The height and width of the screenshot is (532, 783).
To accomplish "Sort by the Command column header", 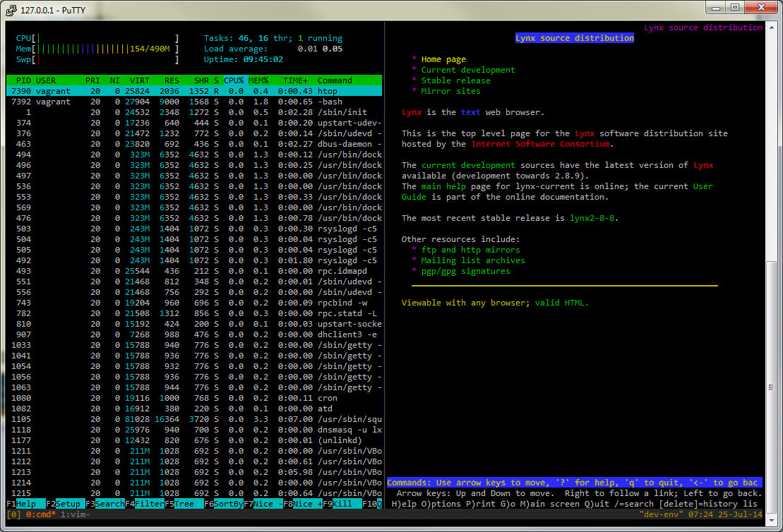I will tap(335, 80).
